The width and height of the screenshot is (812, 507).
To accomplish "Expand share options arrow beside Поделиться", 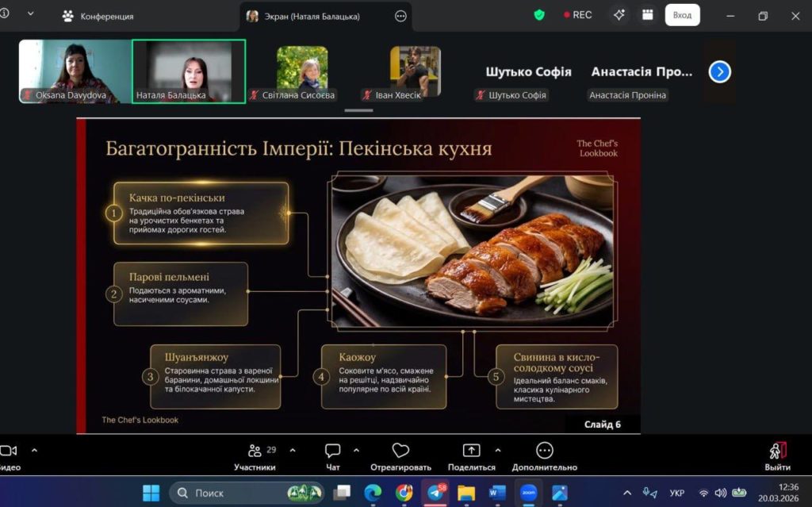I will [498, 451].
